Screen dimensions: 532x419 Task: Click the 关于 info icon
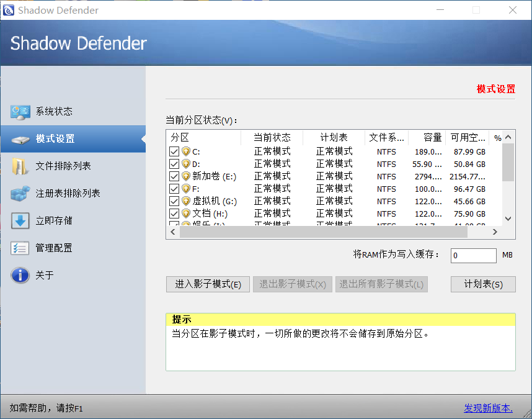coord(20,275)
